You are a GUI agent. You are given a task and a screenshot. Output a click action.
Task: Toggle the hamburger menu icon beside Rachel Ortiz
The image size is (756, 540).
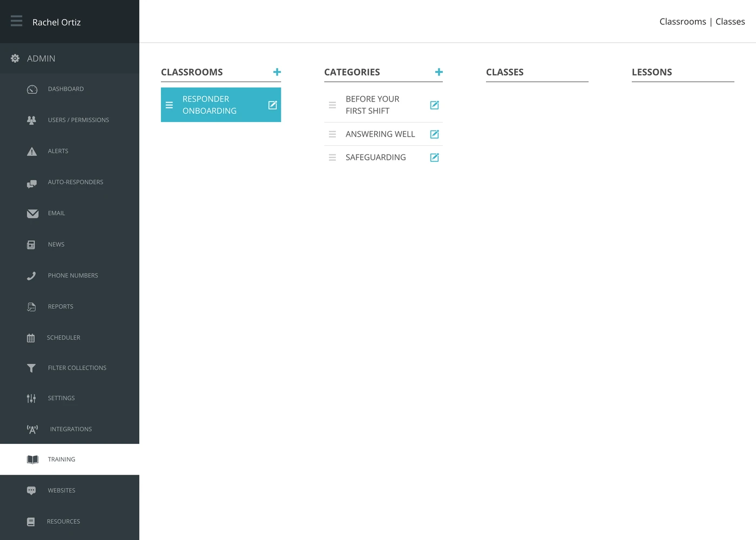(x=17, y=21)
